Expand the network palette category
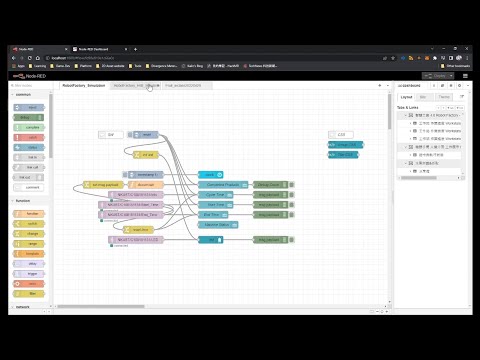 [22, 307]
